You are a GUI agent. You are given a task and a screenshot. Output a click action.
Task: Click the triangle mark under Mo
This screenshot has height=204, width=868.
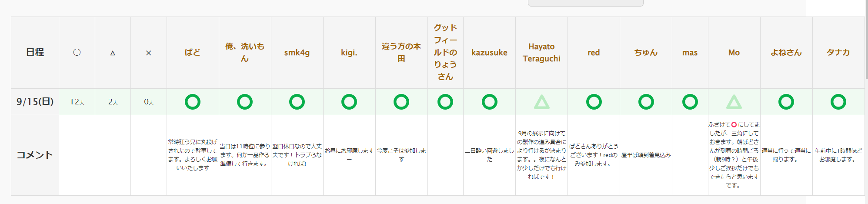[x=734, y=102]
